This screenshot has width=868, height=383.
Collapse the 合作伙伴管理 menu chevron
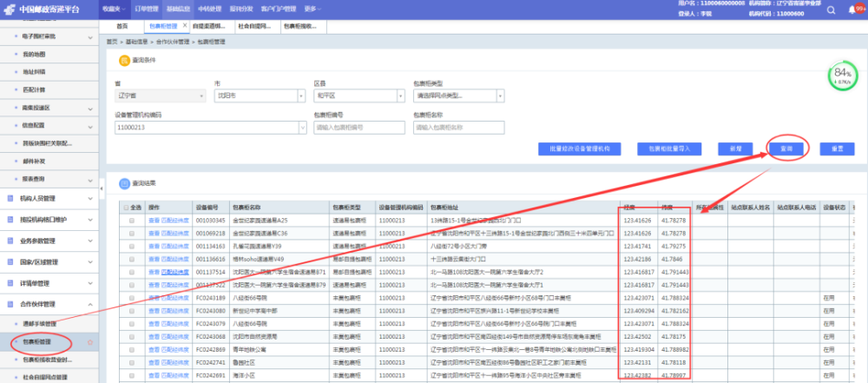tap(90, 304)
